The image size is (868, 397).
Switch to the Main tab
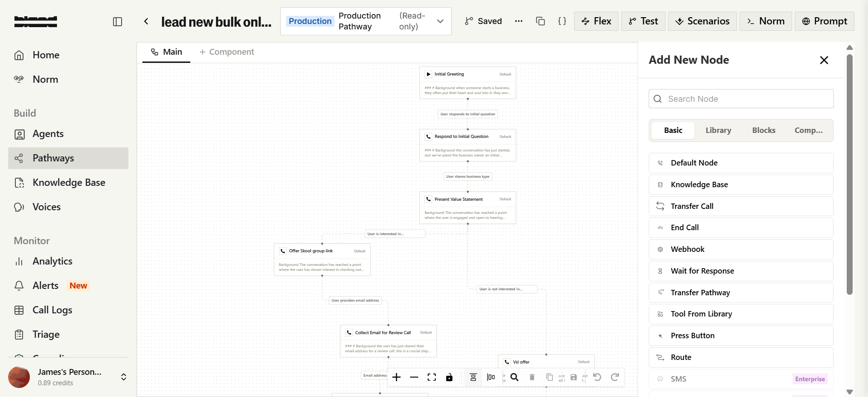pyautogui.click(x=166, y=52)
